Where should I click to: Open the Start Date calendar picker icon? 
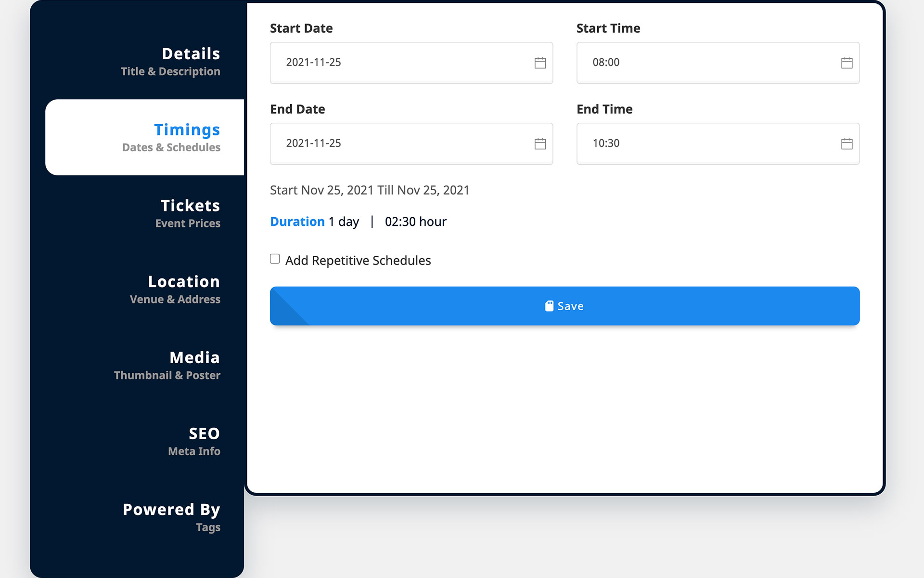540,63
